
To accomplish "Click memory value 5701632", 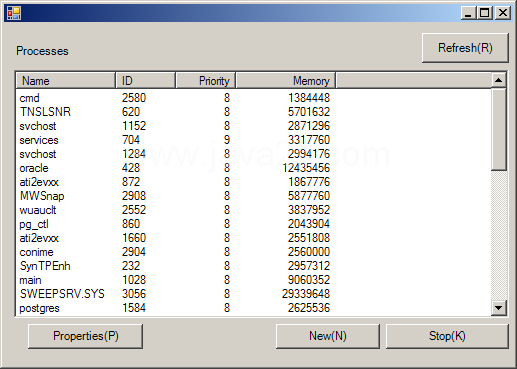I will pyautogui.click(x=309, y=112).
